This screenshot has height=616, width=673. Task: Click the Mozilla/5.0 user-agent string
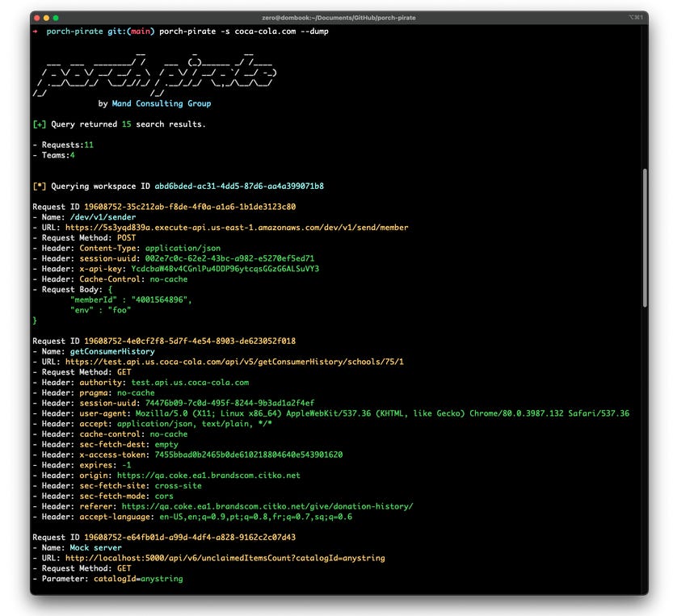coord(382,413)
